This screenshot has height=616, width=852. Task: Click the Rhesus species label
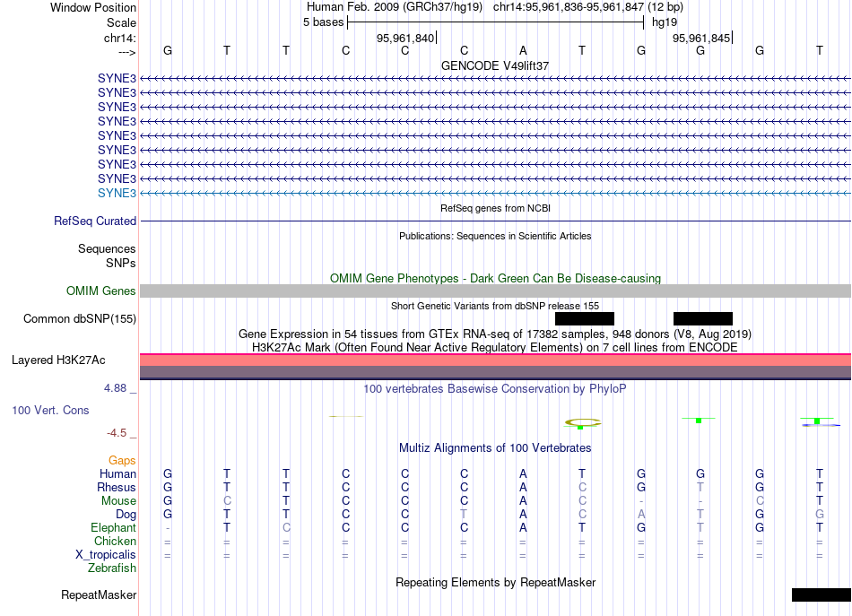117,487
